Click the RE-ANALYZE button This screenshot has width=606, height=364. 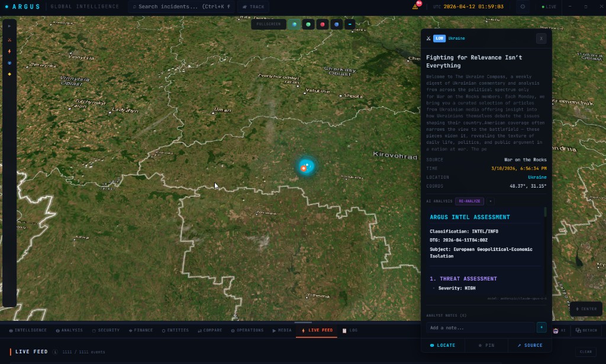coord(469,201)
